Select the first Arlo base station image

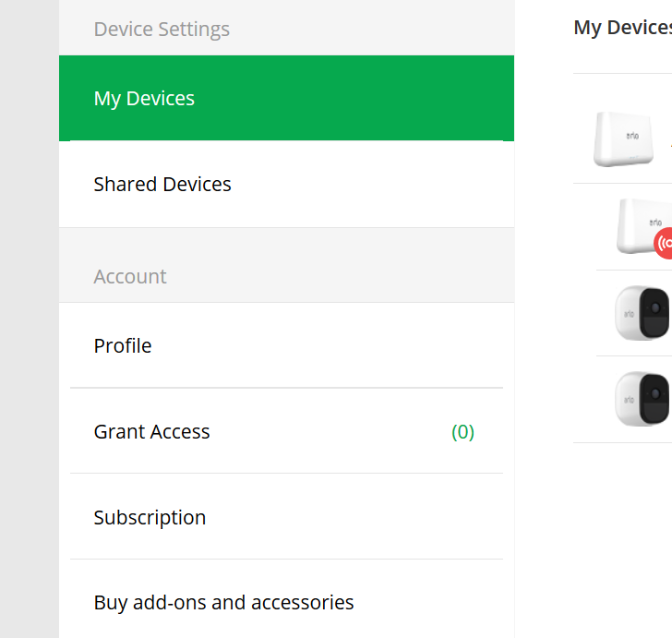pos(623,138)
